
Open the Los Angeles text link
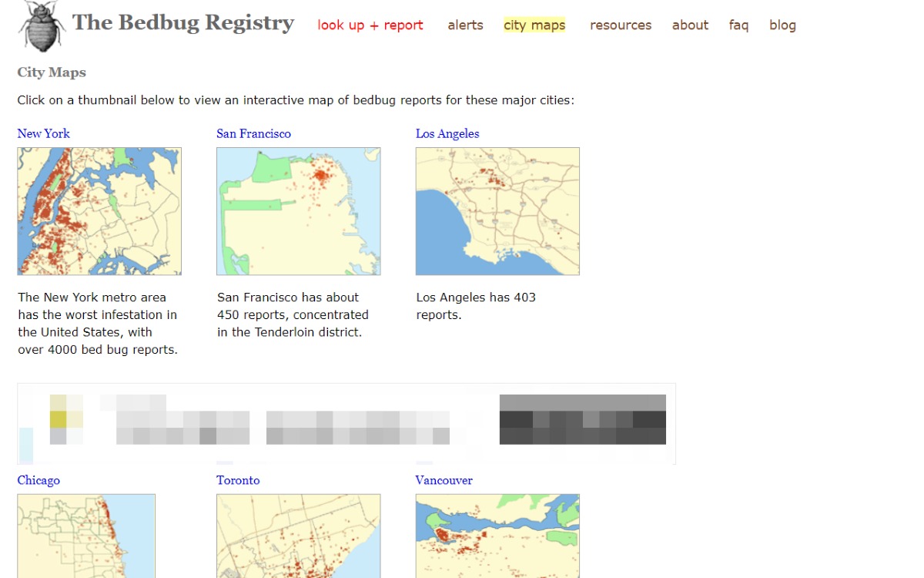(447, 133)
